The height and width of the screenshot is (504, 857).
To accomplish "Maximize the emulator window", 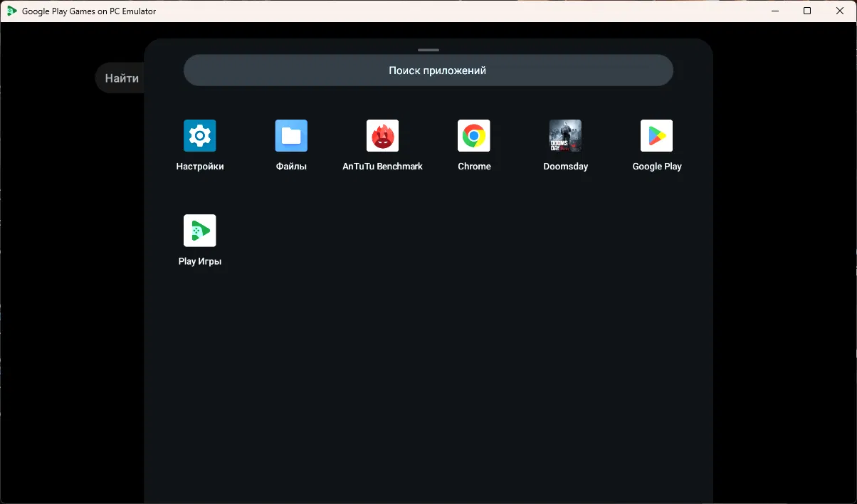I will (806, 11).
